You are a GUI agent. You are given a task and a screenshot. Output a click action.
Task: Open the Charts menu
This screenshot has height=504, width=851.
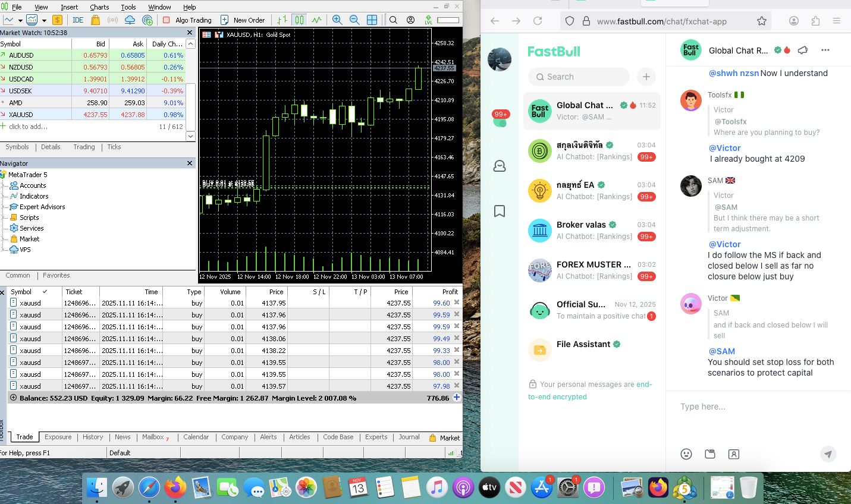(99, 7)
